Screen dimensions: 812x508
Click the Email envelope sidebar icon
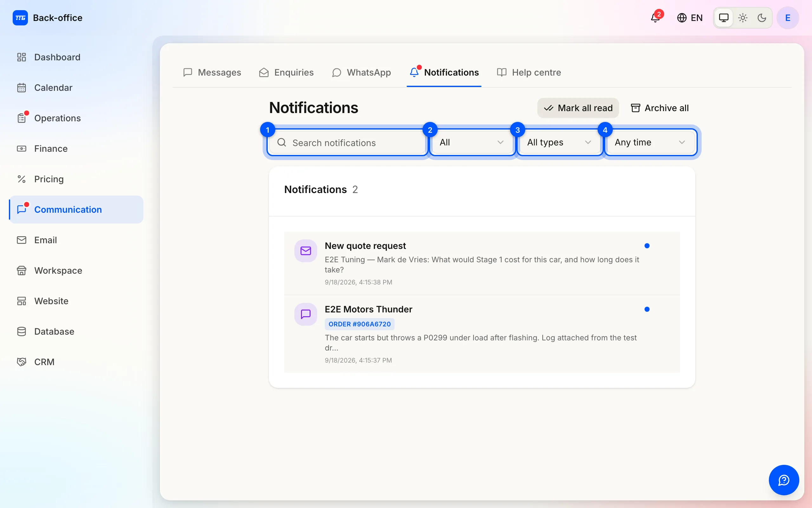pyautogui.click(x=22, y=240)
